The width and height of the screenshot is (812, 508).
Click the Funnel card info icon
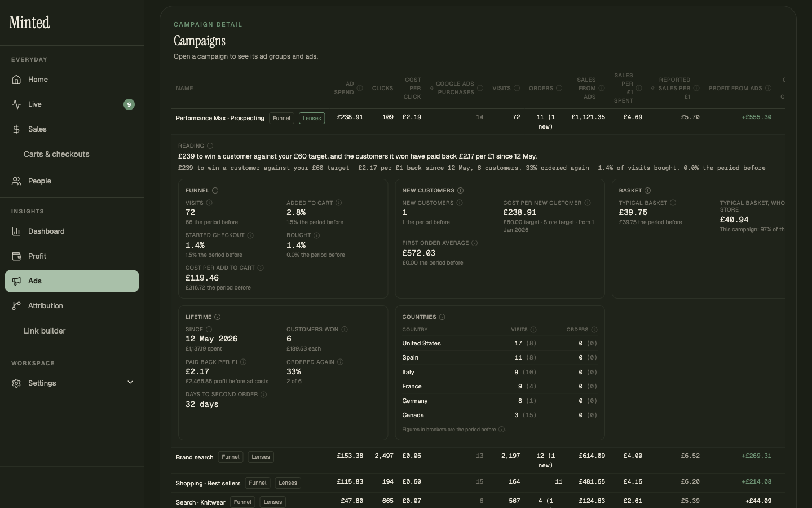[x=215, y=191]
